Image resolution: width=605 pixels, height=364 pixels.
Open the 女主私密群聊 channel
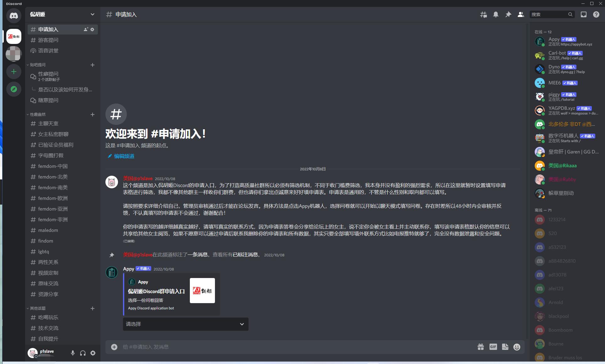pyautogui.click(x=63, y=134)
